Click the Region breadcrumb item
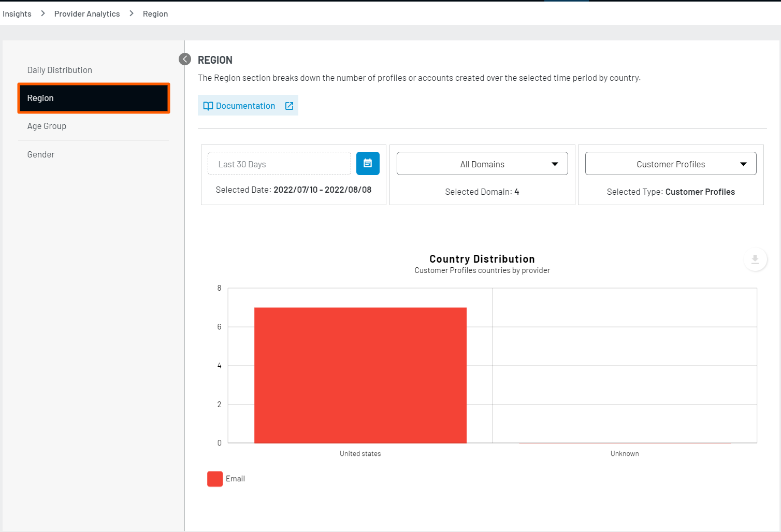 (155, 13)
